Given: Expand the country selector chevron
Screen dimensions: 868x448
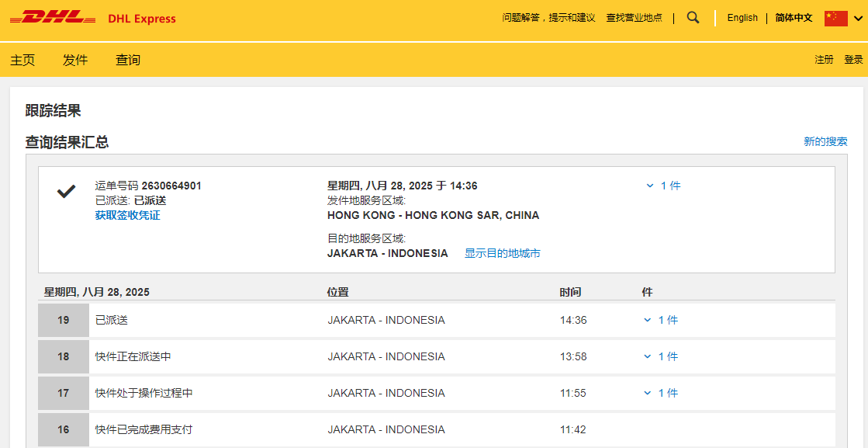Looking at the screenshot, I should tap(857, 19).
